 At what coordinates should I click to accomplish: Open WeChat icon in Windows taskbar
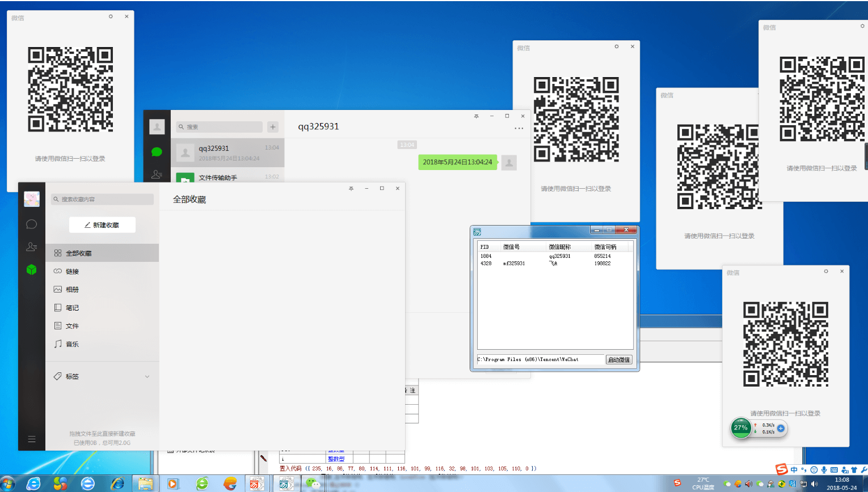(x=313, y=483)
